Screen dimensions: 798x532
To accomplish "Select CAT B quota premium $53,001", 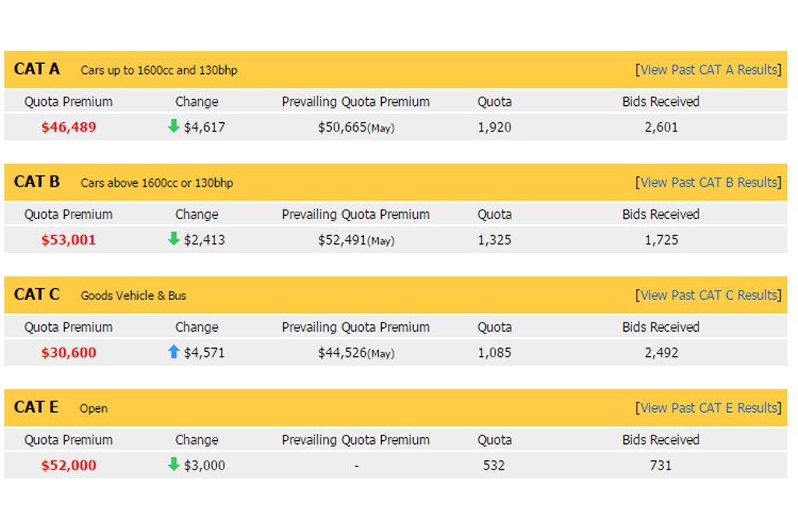I will [x=69, y=240].
